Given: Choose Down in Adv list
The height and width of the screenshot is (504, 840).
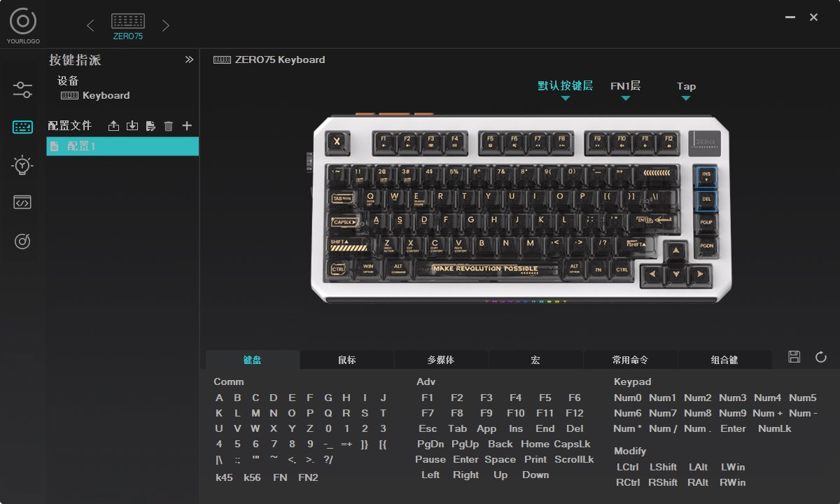Looking at the screenshot, I should pyautogui.click(x=535, y=475).
